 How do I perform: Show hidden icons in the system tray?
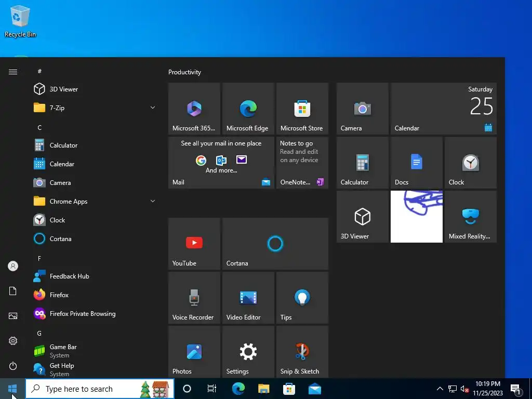440,389
